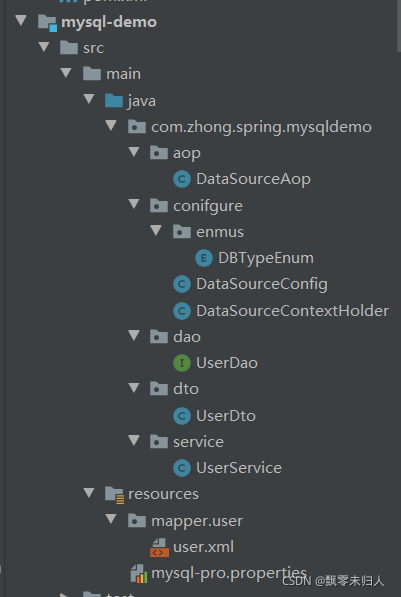This screenshot has width=401, height=597.
Task: Select the conifgure package label
Action: (x=208, y=206)
